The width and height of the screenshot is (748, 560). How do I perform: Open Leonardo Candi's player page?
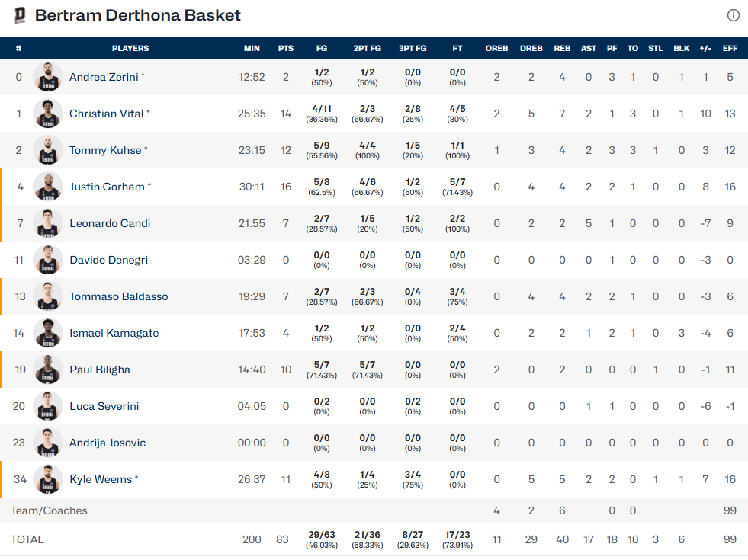pos(110,223)
